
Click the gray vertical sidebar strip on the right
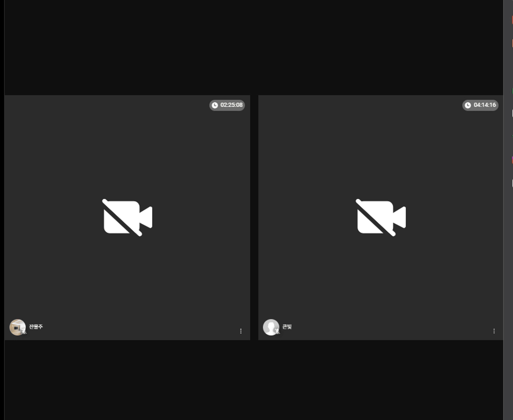click(x=508, y=210)
